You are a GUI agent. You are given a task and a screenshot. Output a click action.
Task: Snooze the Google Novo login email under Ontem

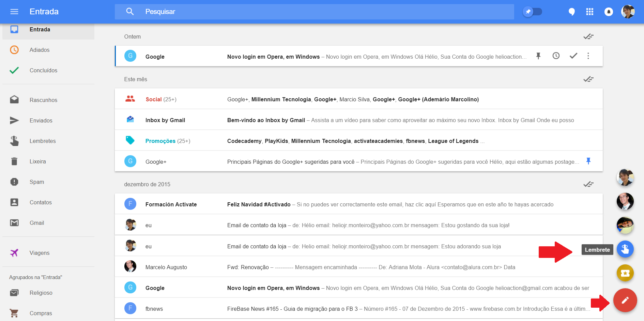point(556,56)
